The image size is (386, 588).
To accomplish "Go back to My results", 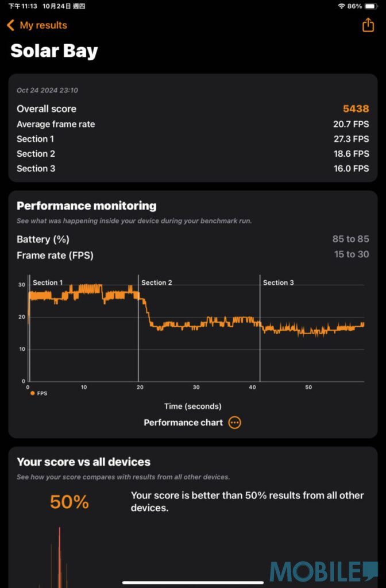I will (43, 26).
